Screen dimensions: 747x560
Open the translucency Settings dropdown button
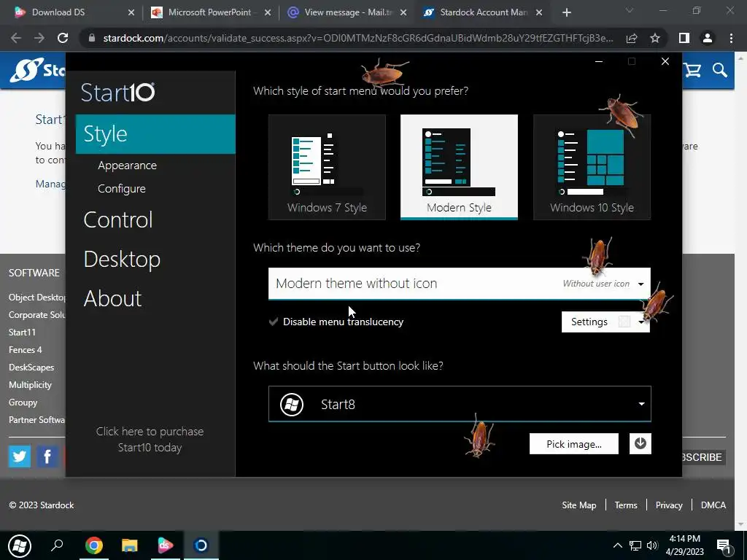[605, 322]
